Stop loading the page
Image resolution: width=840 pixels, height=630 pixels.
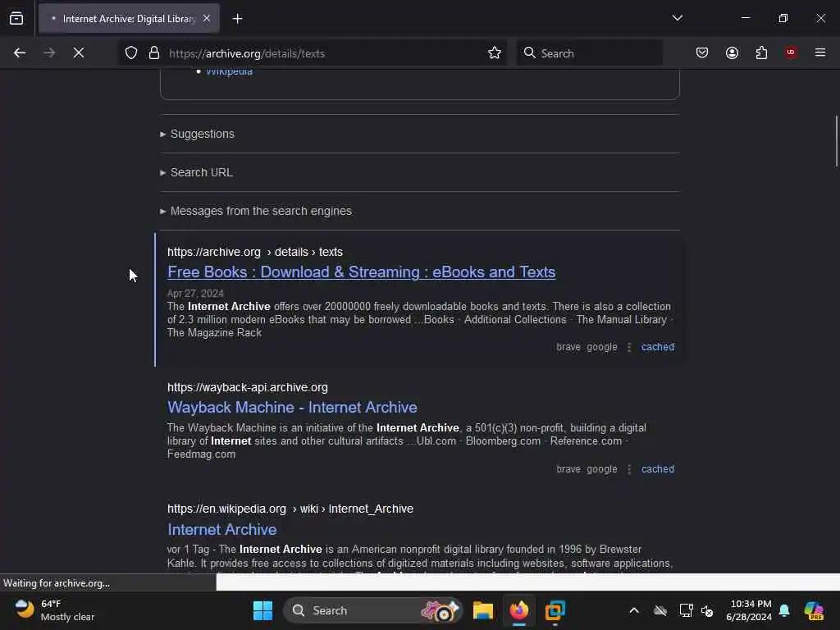pos(79,53)
